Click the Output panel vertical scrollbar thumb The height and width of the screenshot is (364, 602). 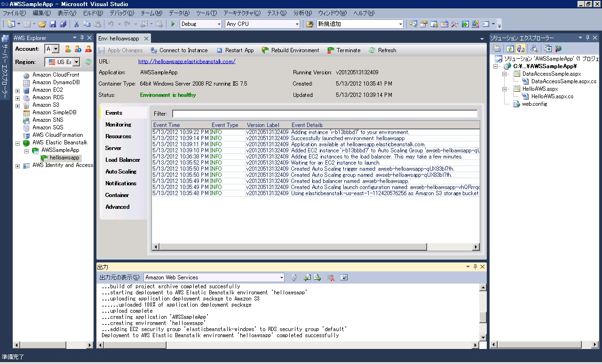[483, 317]
